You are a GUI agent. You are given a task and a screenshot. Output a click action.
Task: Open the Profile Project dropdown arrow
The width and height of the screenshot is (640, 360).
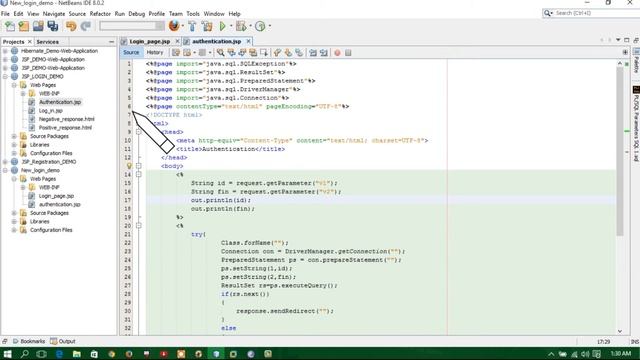(269, 26)
